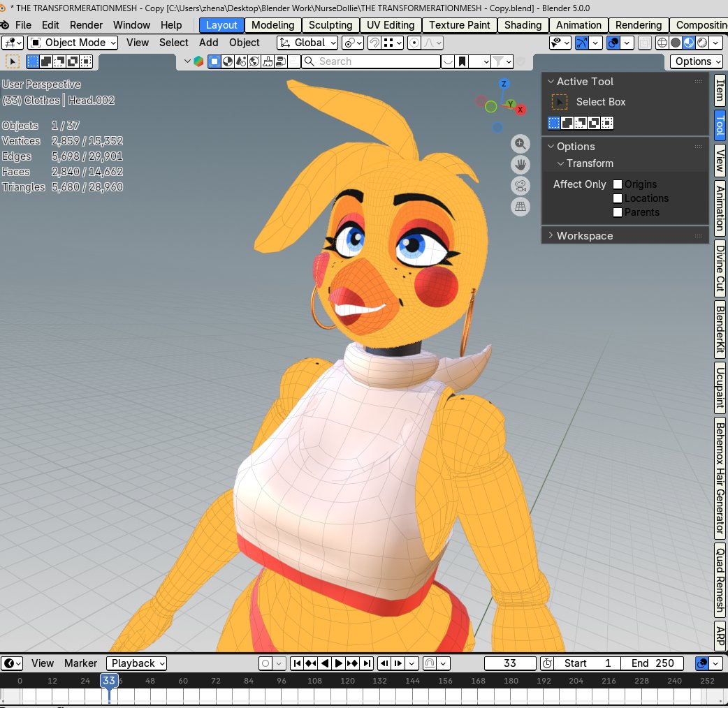
Task: Click the timeline playhead marker at 33
Action: (x=109, y=681)
